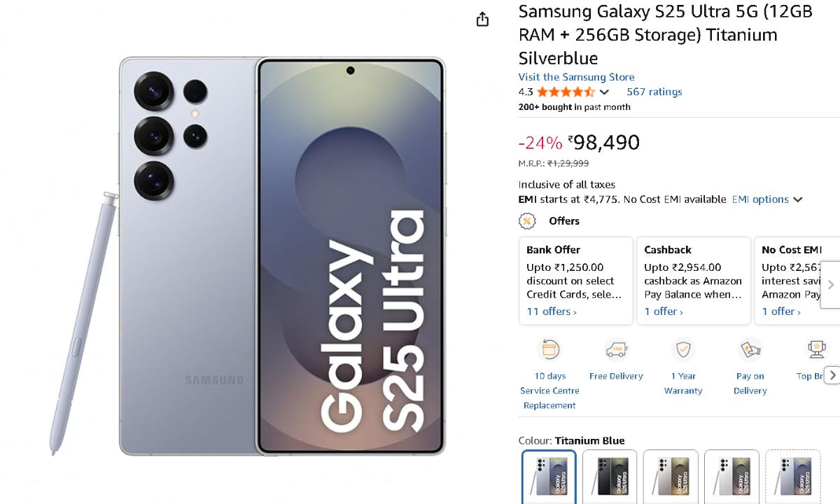
Task: View 1 offer under Cashback
Action: click(x=664, y=311)
